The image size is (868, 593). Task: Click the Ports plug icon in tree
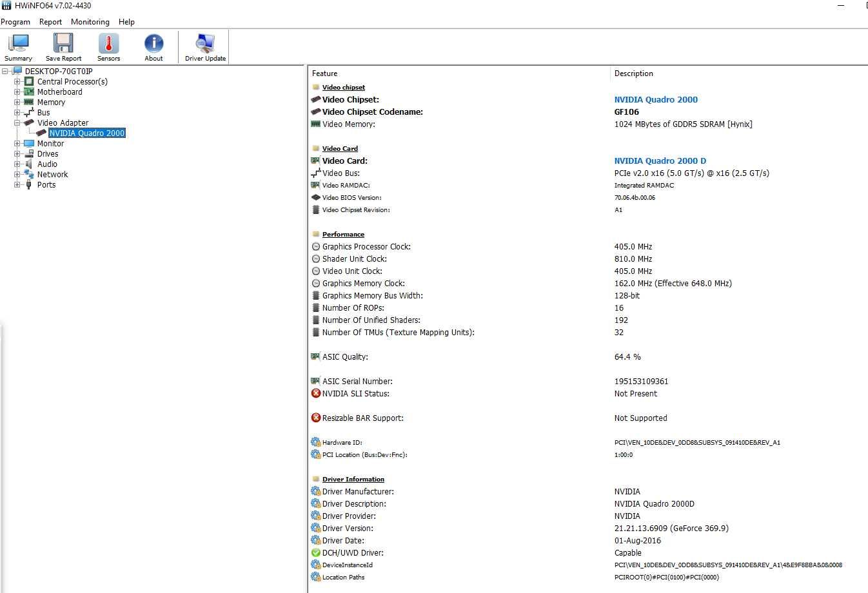pyautogui.click(x=29, y=185)
